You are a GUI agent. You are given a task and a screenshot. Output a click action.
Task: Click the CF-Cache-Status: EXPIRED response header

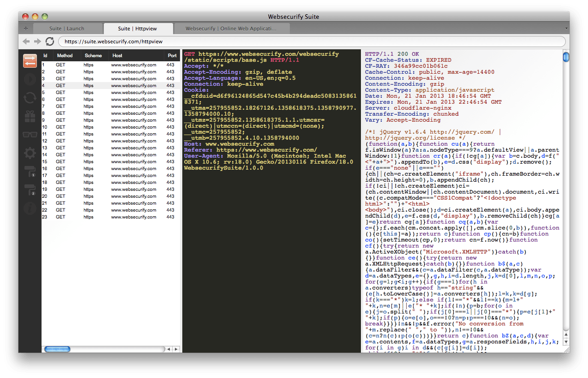click(408, 60)
